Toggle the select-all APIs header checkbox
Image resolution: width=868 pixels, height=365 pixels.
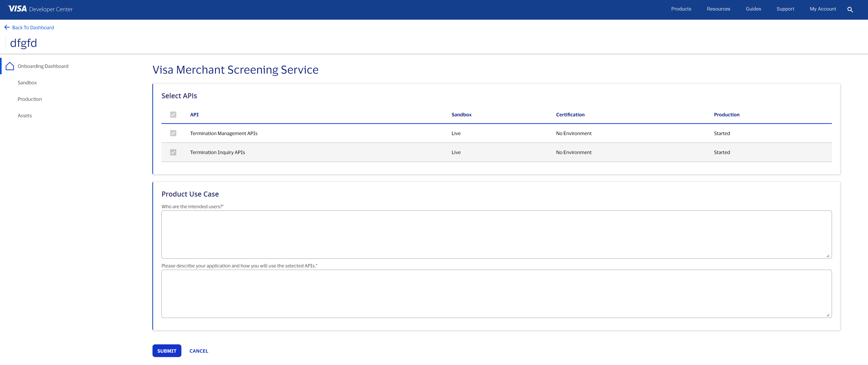pyautogui.click(x=173, y=115)
